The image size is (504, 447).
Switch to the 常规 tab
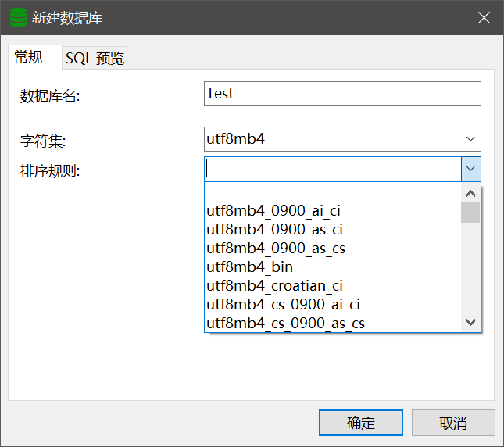(x=35, y=57)
